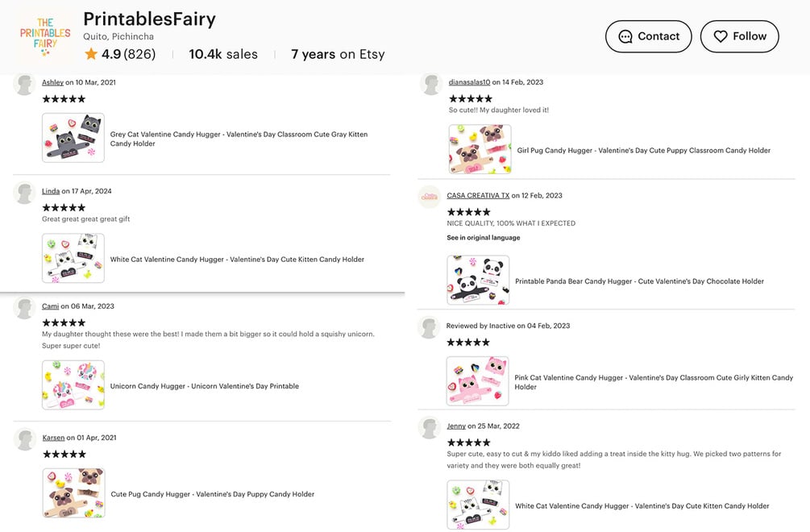
Task: Click Linda's reviewer avatar icon
Action: (x=26, y=193)
